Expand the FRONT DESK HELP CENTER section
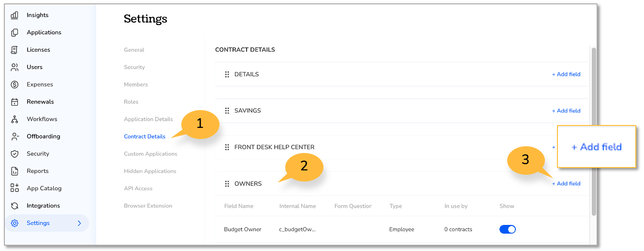This screenshot has width=644, height=251. (274, 147)
